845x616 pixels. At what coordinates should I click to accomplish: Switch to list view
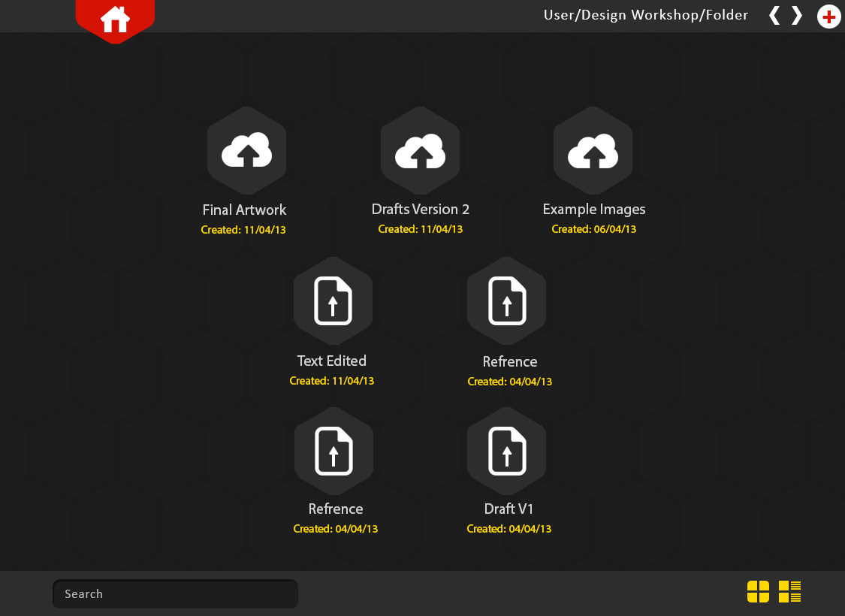coord(790,592)
